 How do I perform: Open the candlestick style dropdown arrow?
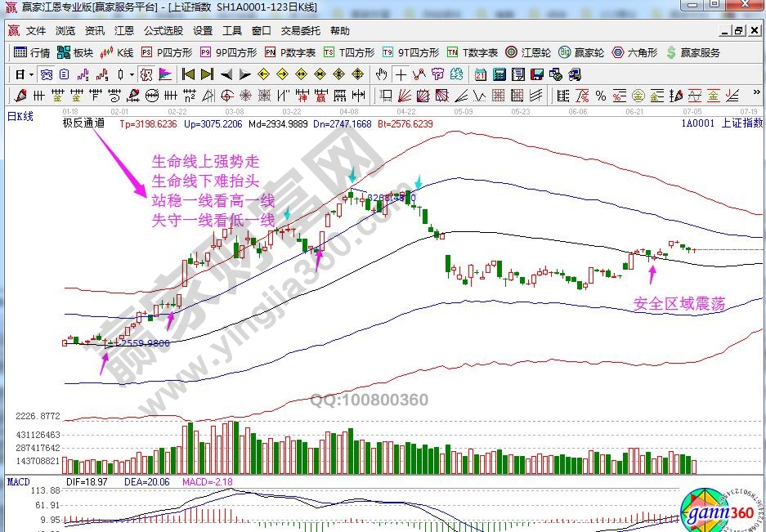pos(132,74)
